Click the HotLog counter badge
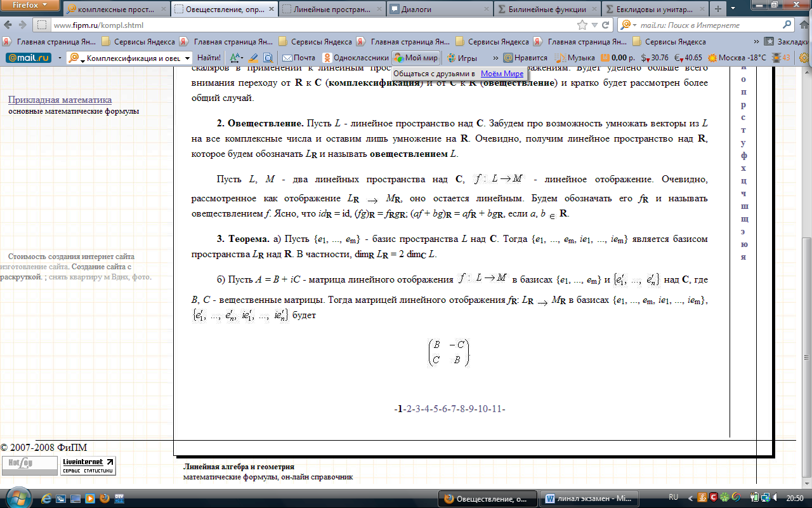This screenshot has width=812, height=508. 29,465
